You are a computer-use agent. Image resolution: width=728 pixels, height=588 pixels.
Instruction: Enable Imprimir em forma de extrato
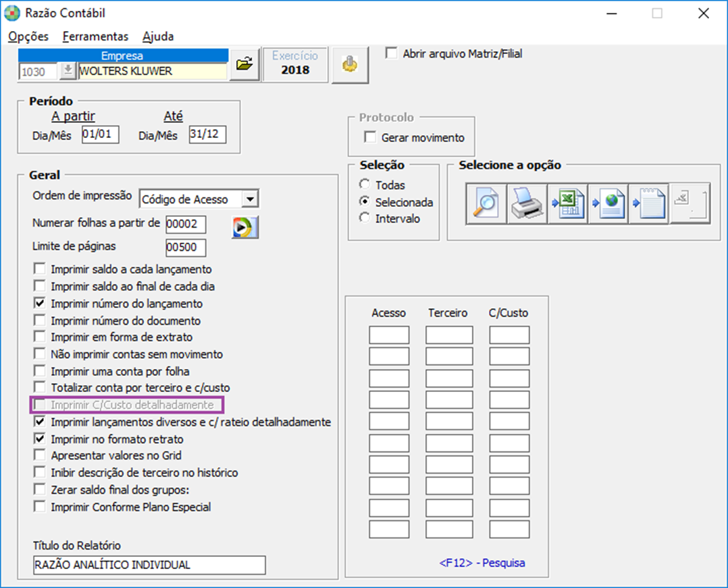click(x=40, y=337)
